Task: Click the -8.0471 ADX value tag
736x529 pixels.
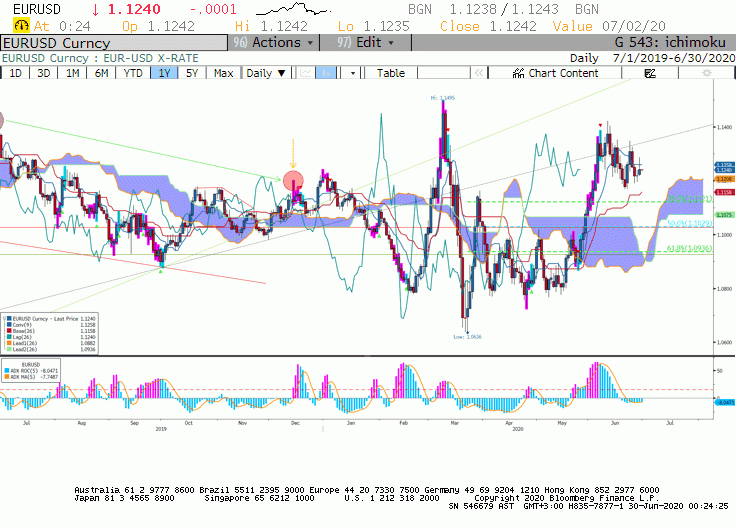Action: (725, 402)
